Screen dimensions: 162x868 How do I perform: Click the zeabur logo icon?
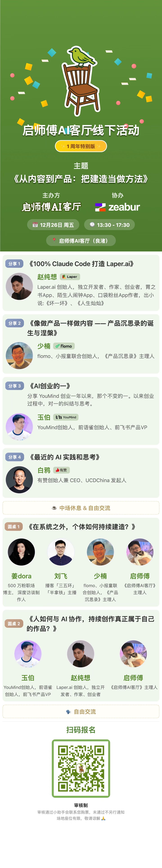100,207
